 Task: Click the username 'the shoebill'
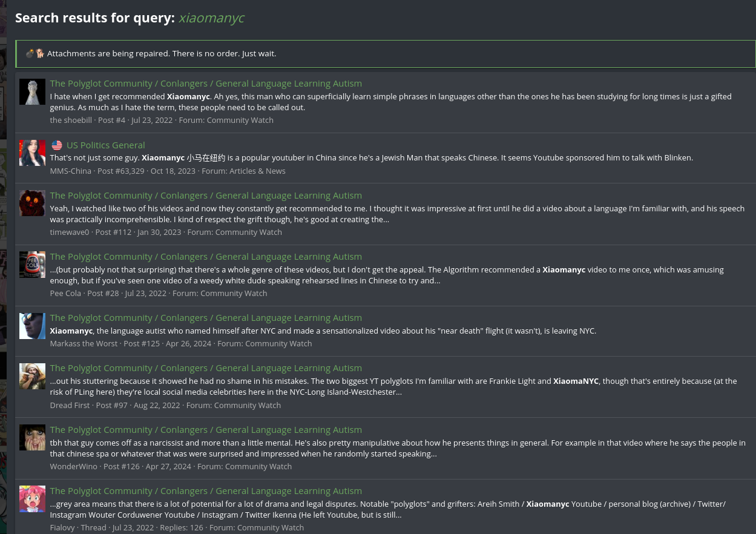(x=71, y=120)
